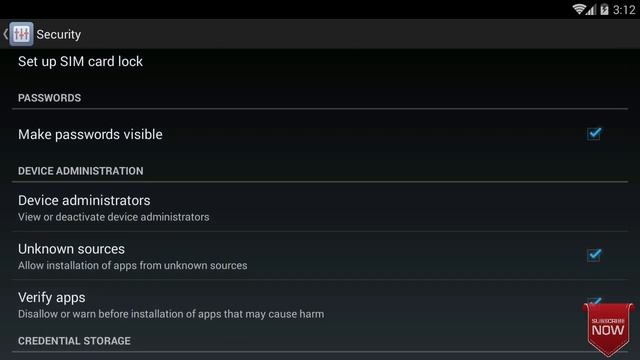The width and height of the screenshot is (640, 360).
Task: Select the Verify apps row label
Action: (51, 298)
